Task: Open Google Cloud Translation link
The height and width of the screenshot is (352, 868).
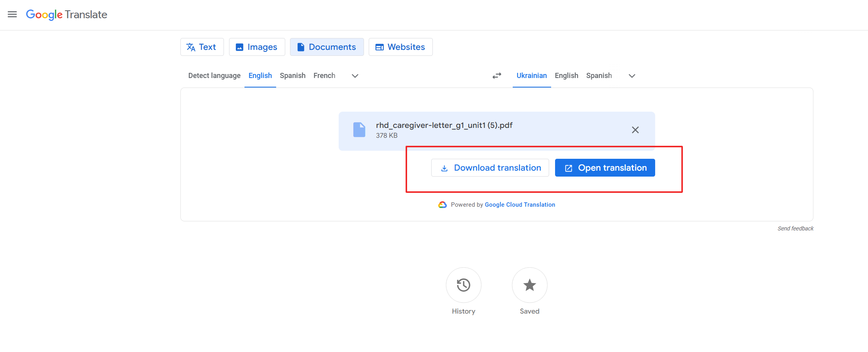Action: [x=520, y=205]
